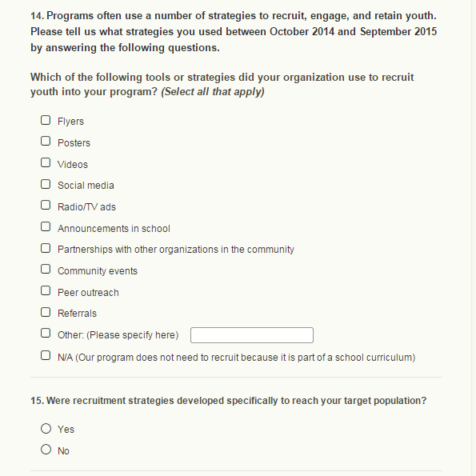
Task: Check the Radio/TV ads box
Action: pos(46,206)
